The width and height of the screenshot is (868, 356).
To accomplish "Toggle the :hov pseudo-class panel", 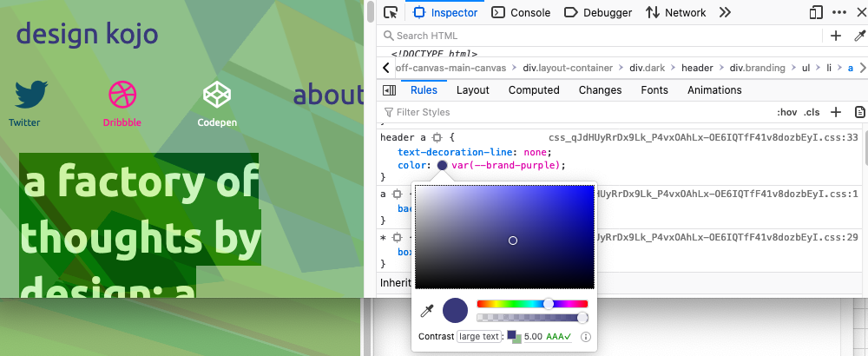I will (786, 112).
